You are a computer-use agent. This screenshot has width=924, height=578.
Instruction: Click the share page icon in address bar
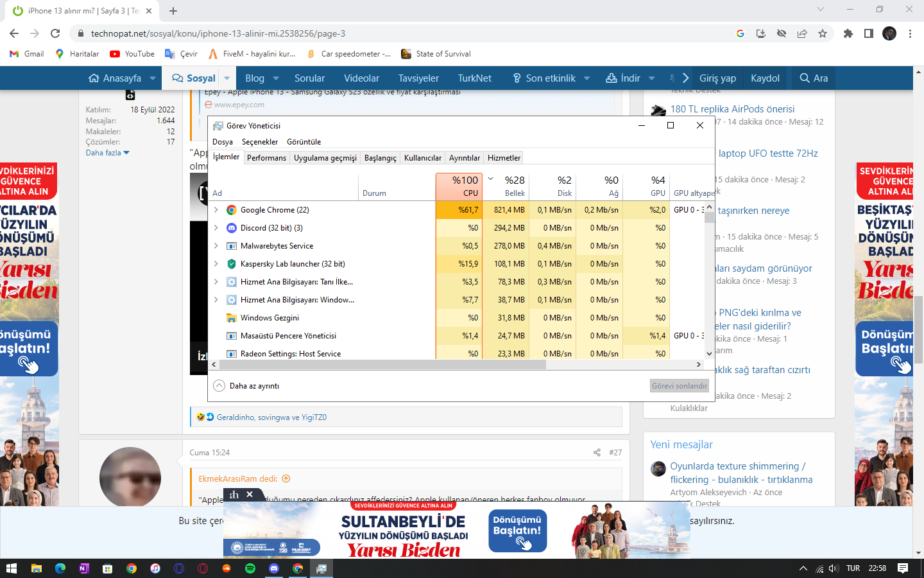(x=802, y=33)
